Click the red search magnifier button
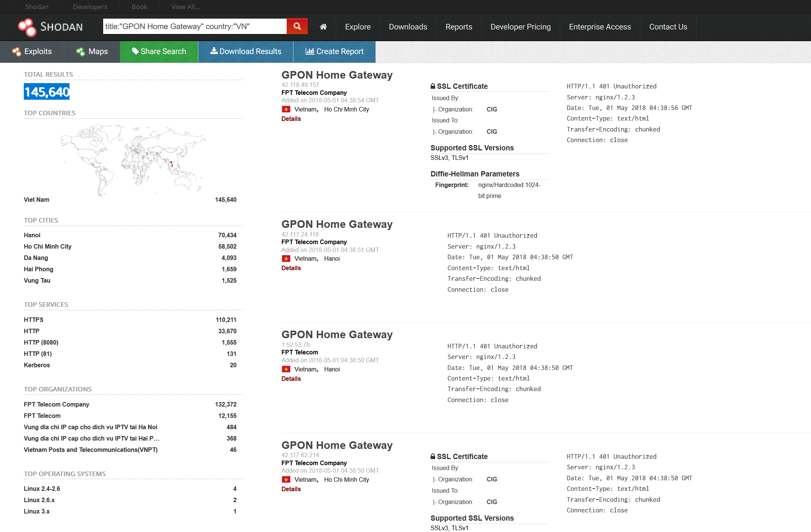This screenshot has height=532, width=811. [297, 26]
